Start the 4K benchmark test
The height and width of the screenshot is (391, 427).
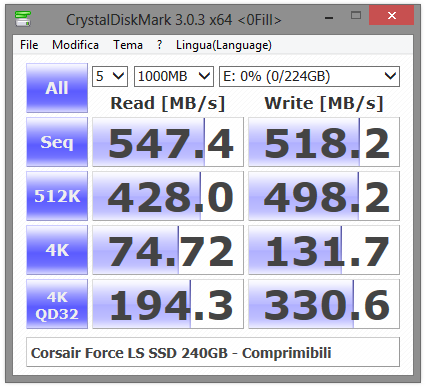tap(57, 250)
